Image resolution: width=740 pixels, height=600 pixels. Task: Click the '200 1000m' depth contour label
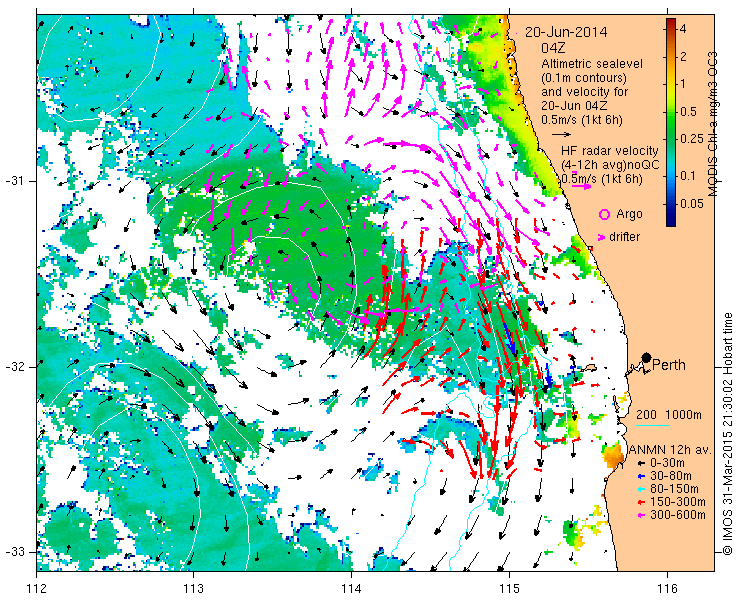click(669, 415)
